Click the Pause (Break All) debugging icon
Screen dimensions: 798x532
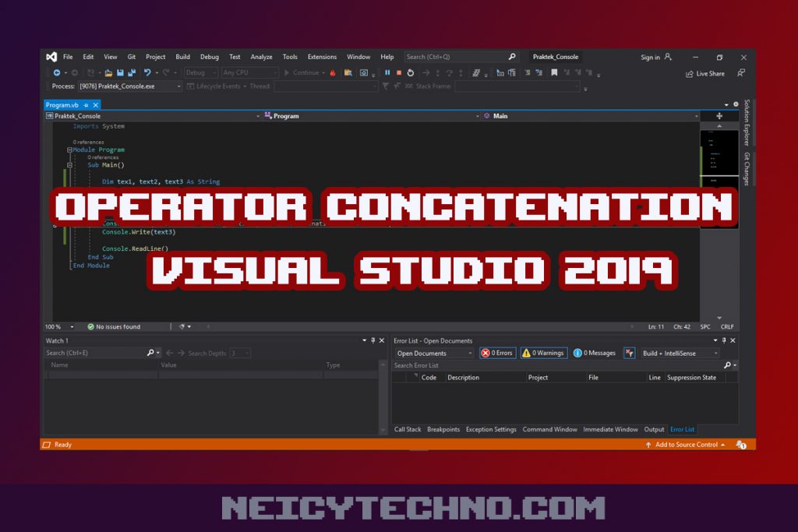[387, 72]
